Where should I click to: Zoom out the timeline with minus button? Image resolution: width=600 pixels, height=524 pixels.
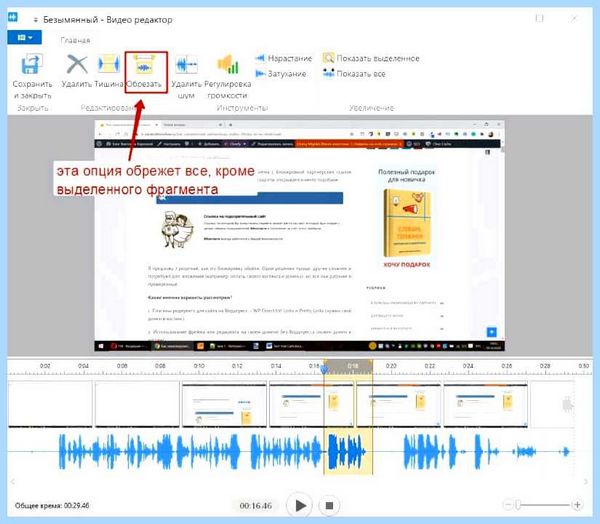click(507, 505)
